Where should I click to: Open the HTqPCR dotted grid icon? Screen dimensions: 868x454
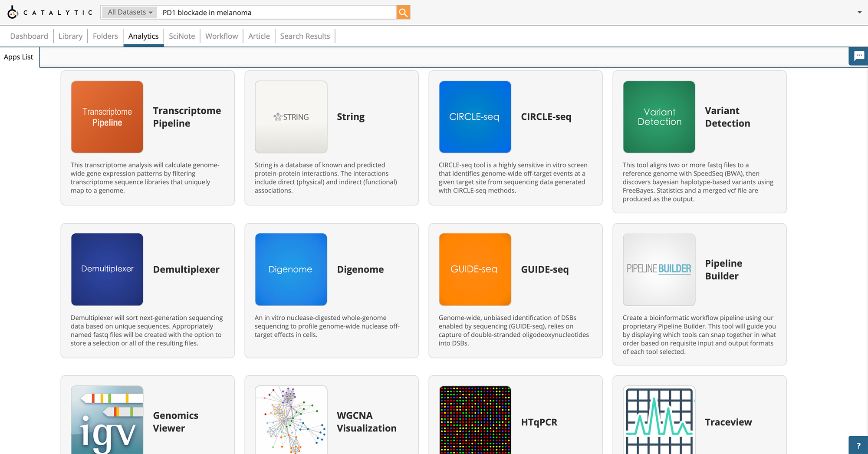click(x=475, y=420)
